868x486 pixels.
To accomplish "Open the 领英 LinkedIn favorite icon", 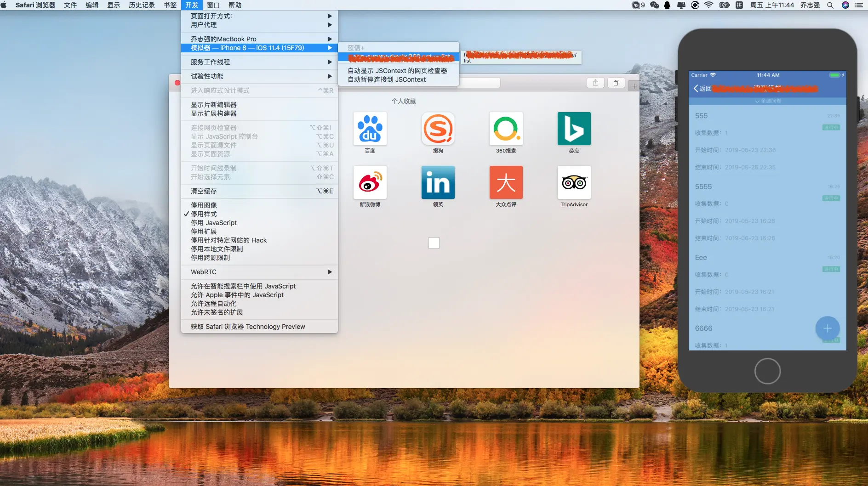I will click(438, 182).
